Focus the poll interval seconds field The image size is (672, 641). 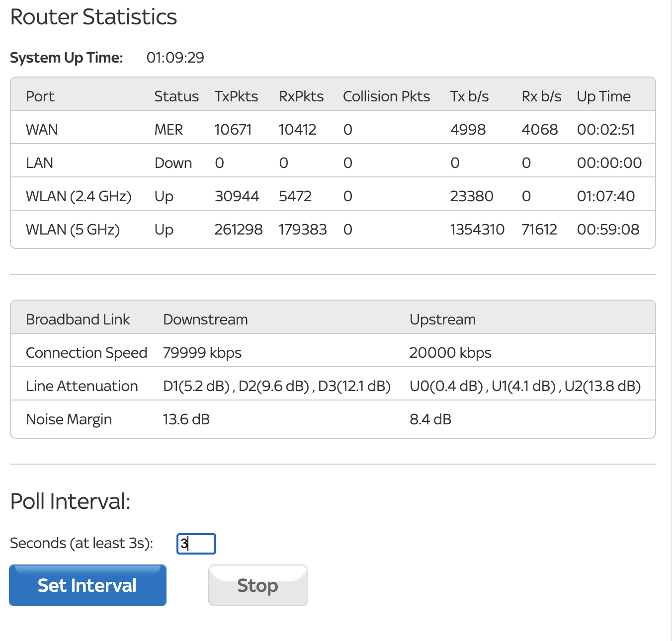point(196,544)
